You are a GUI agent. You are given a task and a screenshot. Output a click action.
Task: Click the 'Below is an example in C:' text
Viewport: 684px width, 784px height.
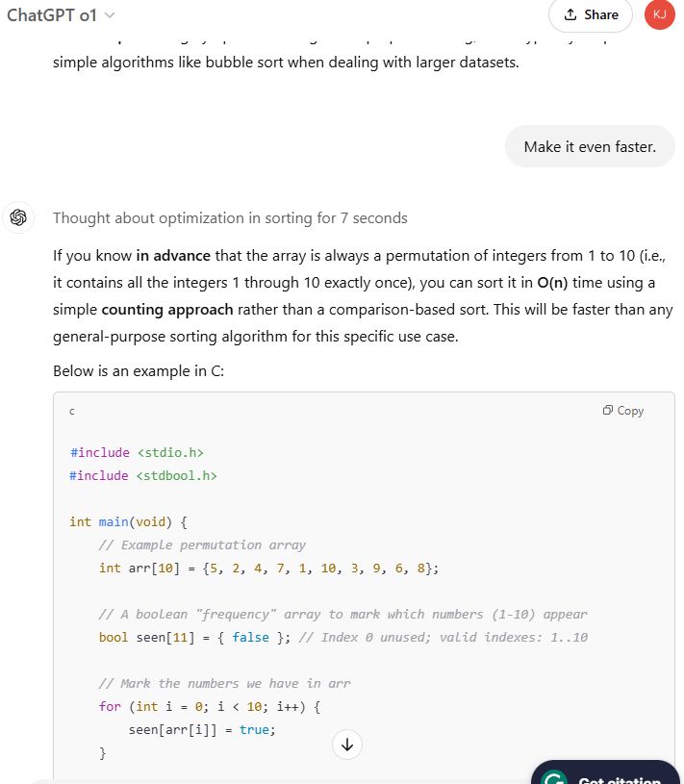coord(139,371)
